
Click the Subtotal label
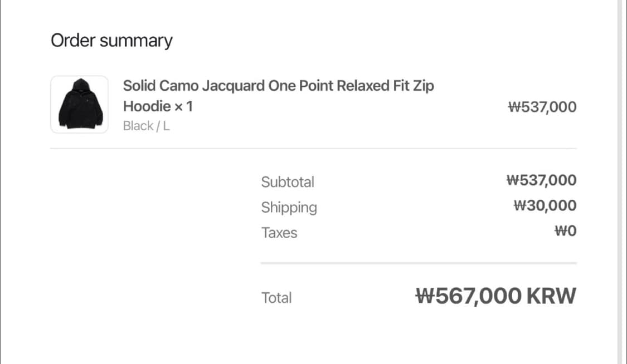tap(288, 182)
